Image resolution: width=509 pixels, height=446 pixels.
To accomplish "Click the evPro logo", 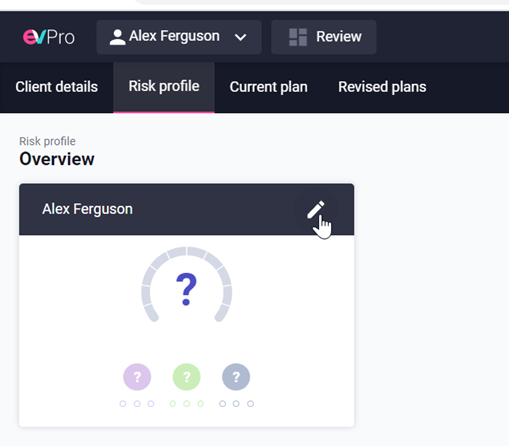I will tap(49, 37).
